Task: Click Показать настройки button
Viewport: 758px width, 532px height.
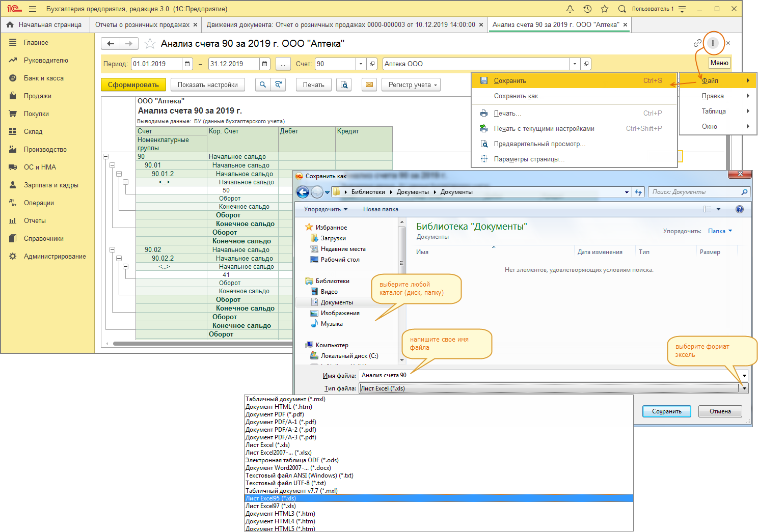Action: click(208, 85)
